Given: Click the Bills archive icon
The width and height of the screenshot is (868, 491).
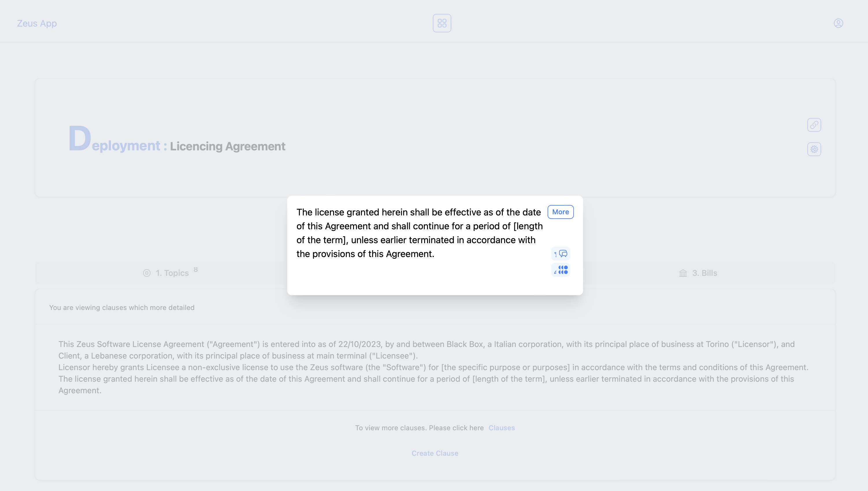Looking at the screenshot, I should tap(683, 273).
